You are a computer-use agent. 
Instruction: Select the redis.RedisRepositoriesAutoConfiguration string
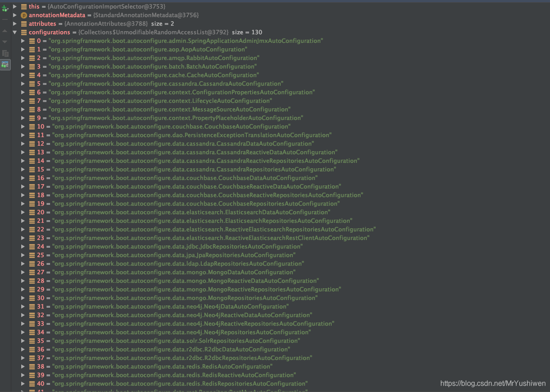pyautogui.click(x=180, y=384)
